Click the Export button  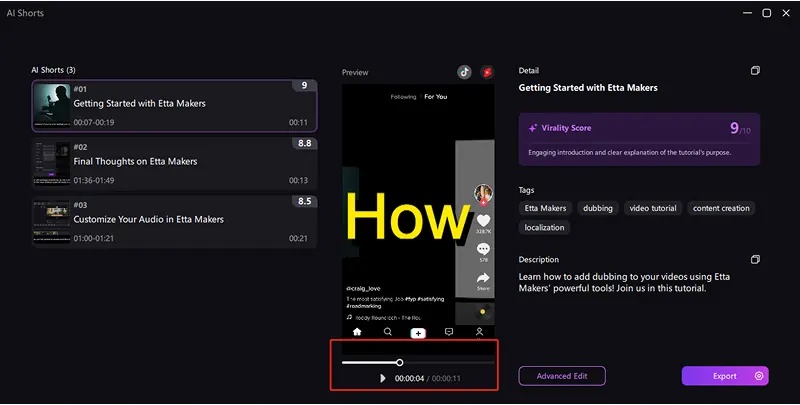[720, 376]
